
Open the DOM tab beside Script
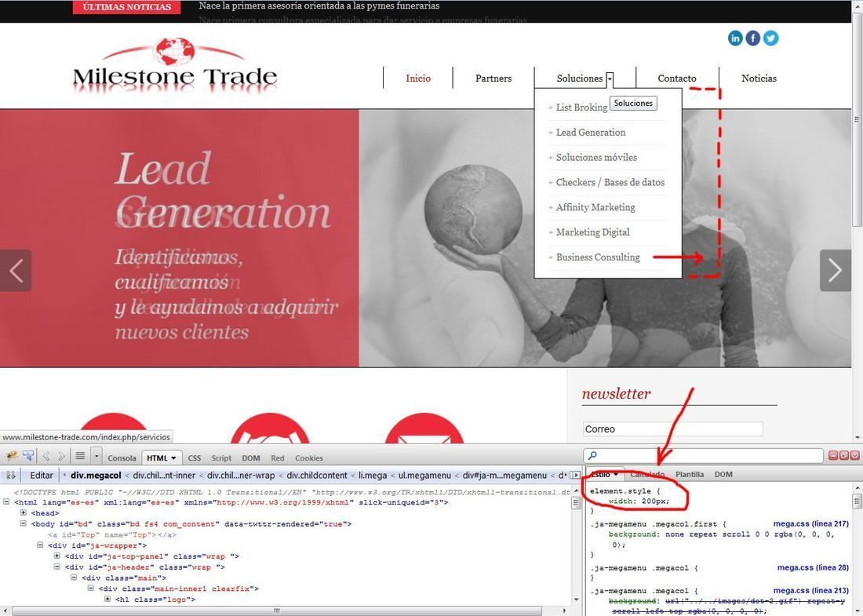click(x=251, y=458)
